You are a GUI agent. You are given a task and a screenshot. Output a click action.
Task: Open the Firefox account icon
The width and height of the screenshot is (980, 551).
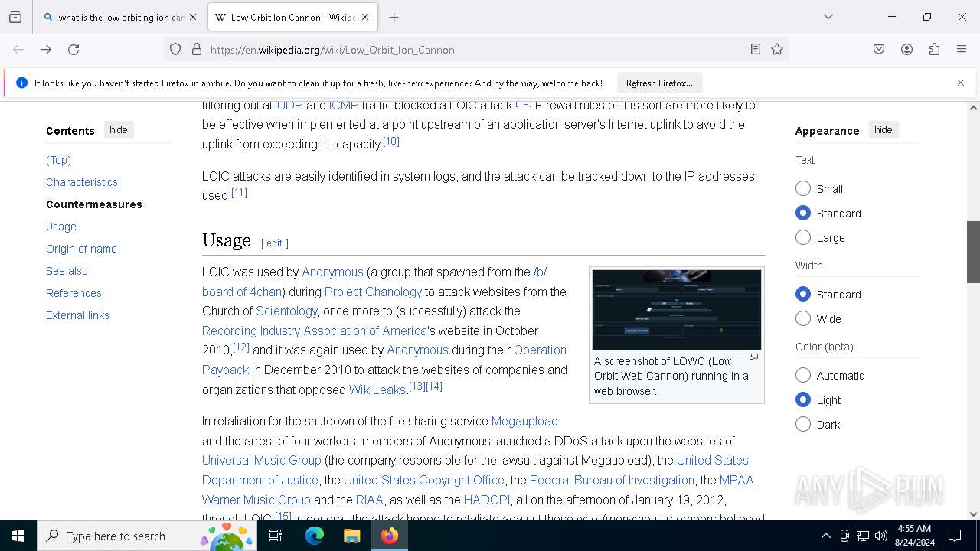coord(906,49)
